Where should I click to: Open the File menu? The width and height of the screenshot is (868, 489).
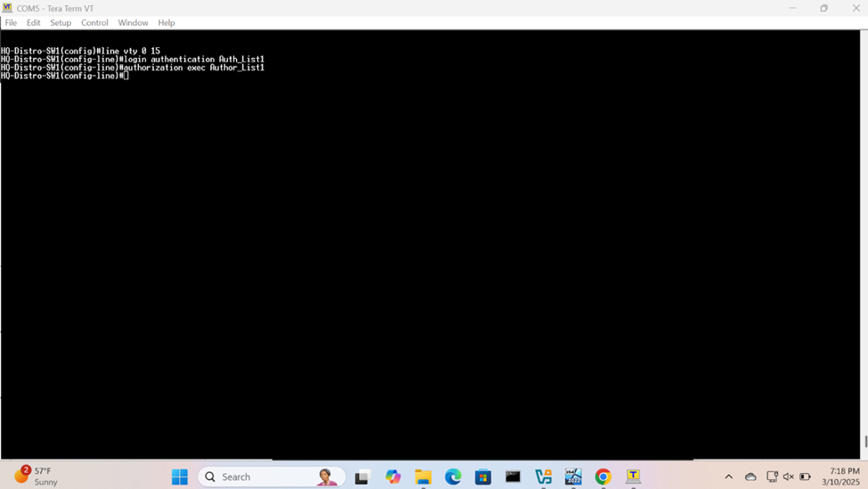click(x=11, y=22)
